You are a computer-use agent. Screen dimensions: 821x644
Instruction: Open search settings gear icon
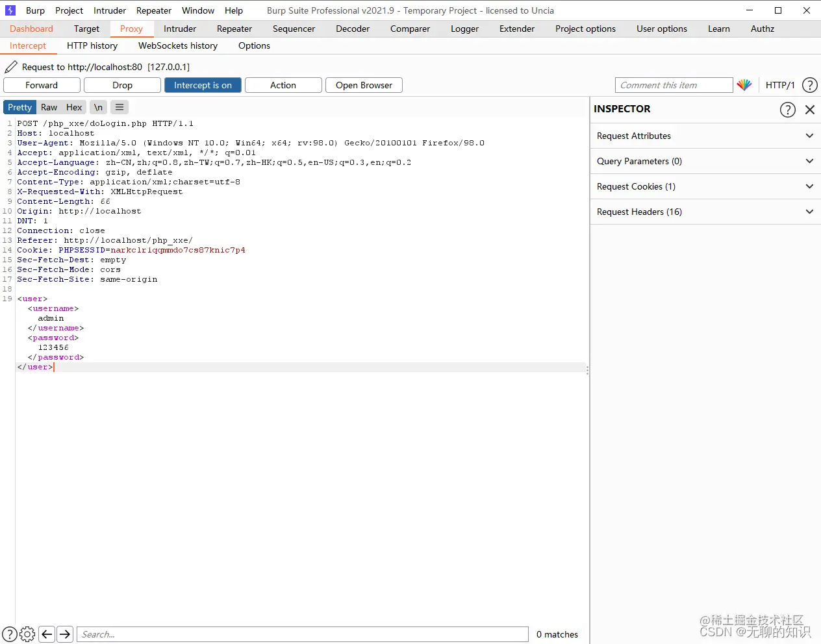coord(27,634)
